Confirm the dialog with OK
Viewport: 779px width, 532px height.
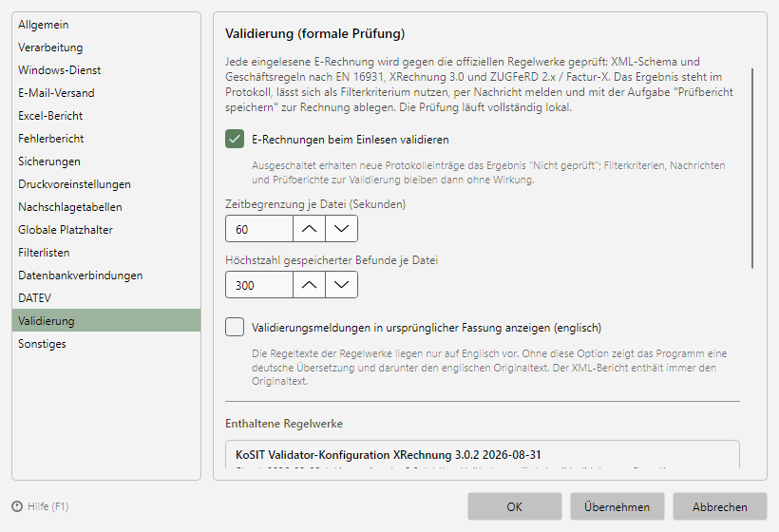coord(515,506)
